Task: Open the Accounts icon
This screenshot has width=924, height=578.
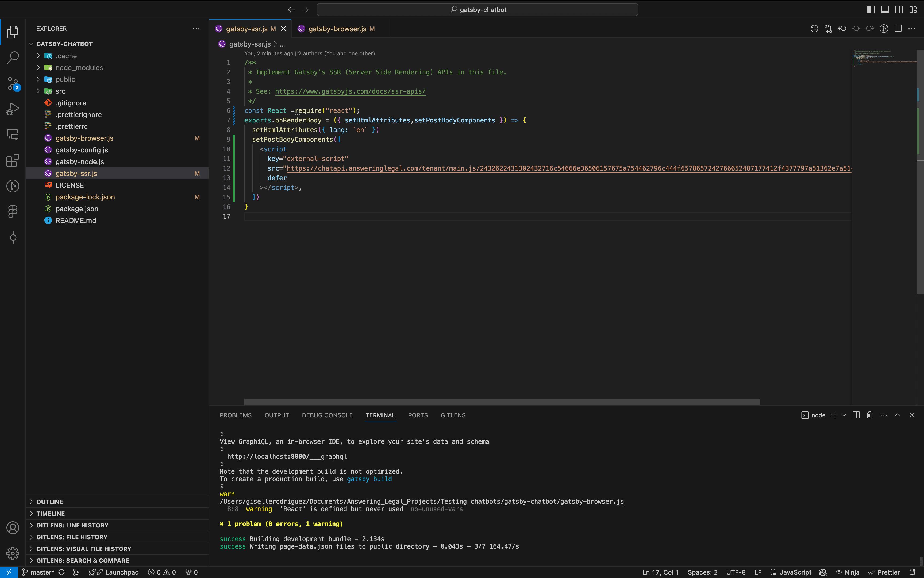Action: coord(13,527)
